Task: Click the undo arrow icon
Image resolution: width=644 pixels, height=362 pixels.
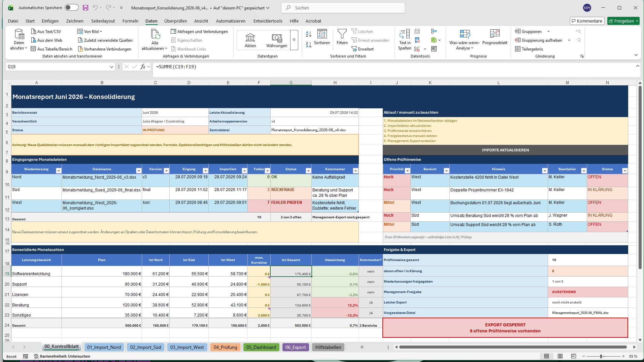Action: click(95, 7)
